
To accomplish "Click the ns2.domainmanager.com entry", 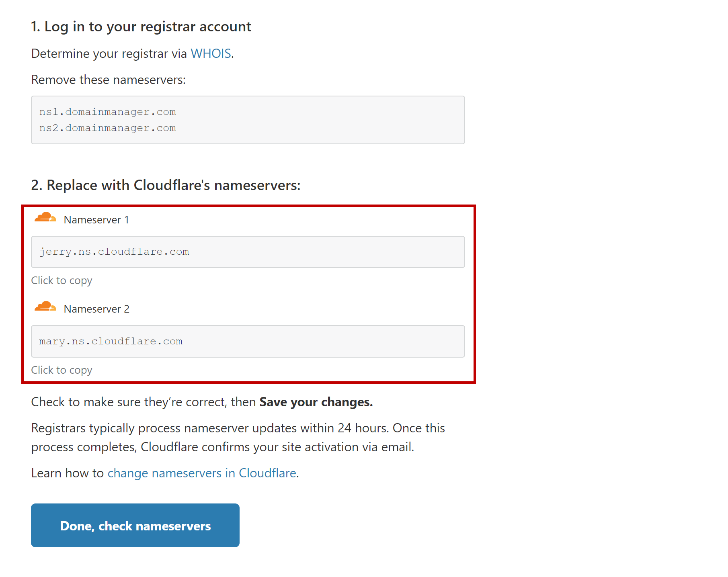I will pyautogui.click(x=107, y=128).
